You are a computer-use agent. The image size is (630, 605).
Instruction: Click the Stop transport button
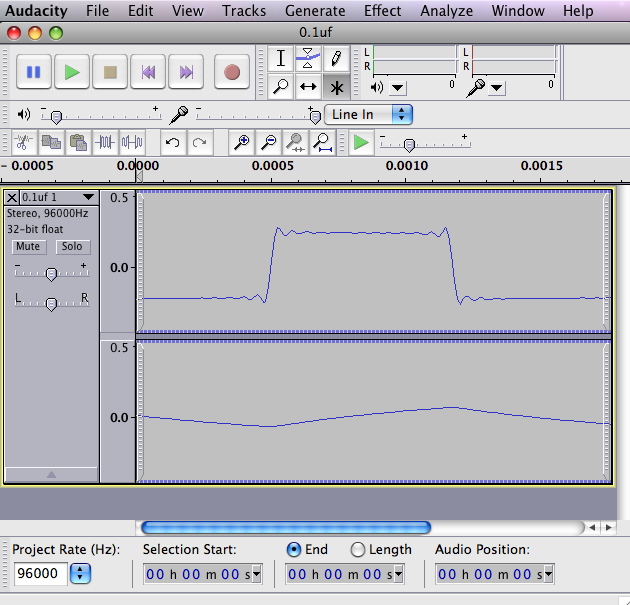(x=110, y=72)
